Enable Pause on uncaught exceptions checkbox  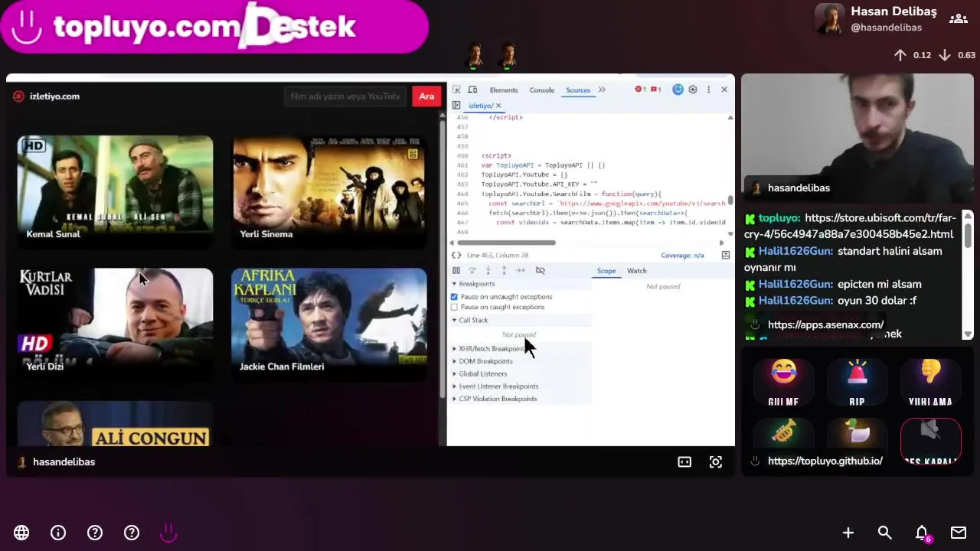[454, 297]
